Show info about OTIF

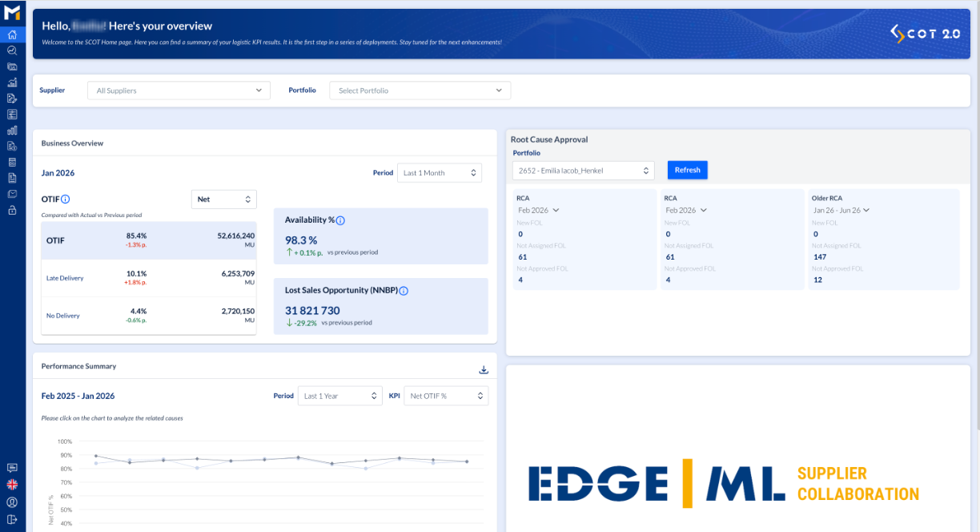tap(66, 199)
